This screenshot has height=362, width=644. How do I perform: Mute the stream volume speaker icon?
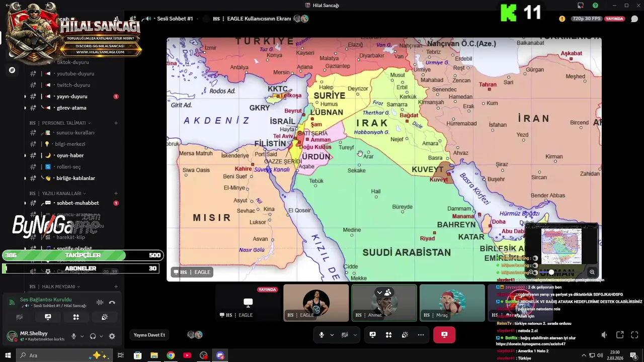coord(604,335)
